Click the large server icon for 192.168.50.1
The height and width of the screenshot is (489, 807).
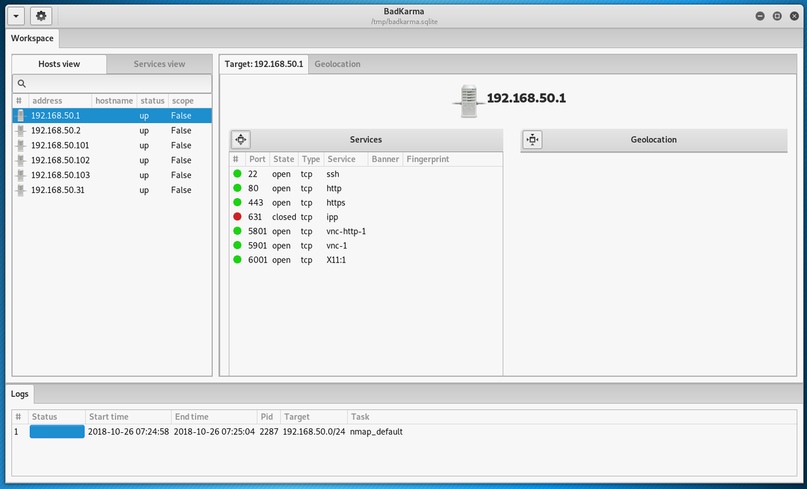coord(468,100)
